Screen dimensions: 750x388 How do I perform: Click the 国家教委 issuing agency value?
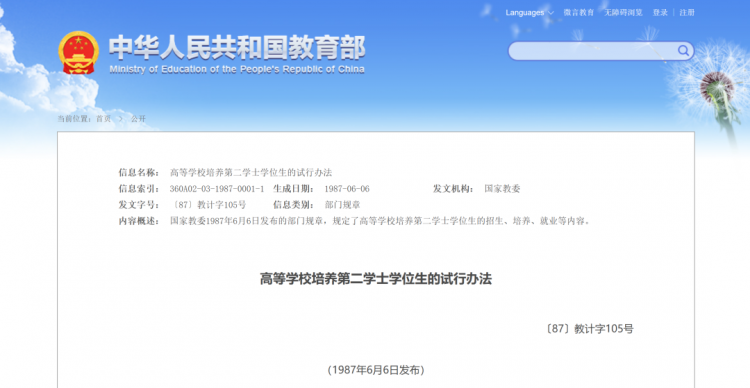(x=502, y=189)
